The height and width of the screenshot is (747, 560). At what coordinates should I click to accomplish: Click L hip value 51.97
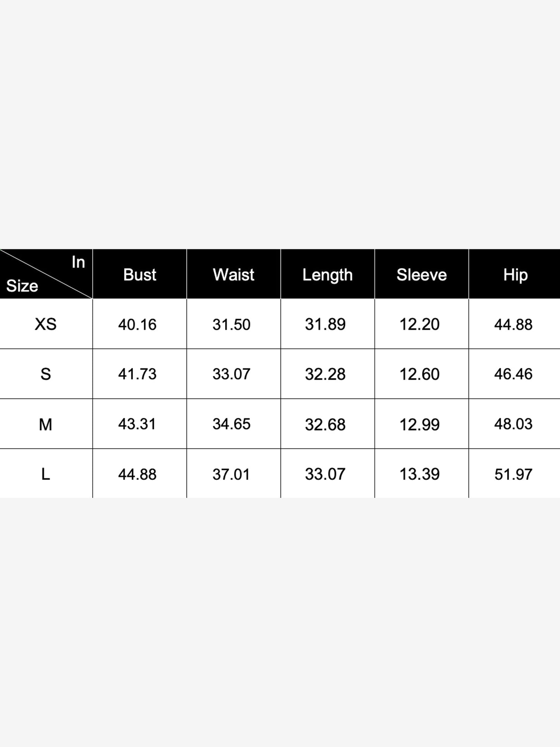point(513,474)
